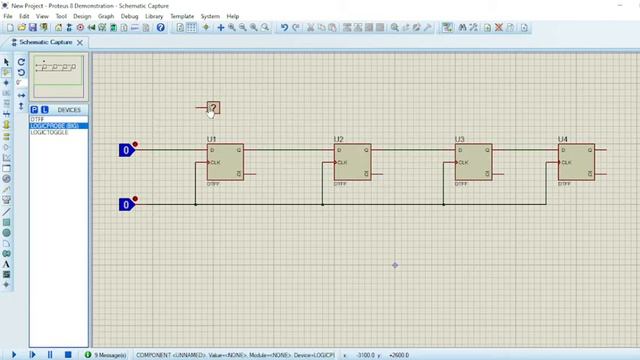640x360 pixels.
Task: Pause simulation with the Pause button
Action: tap(50, 355)
